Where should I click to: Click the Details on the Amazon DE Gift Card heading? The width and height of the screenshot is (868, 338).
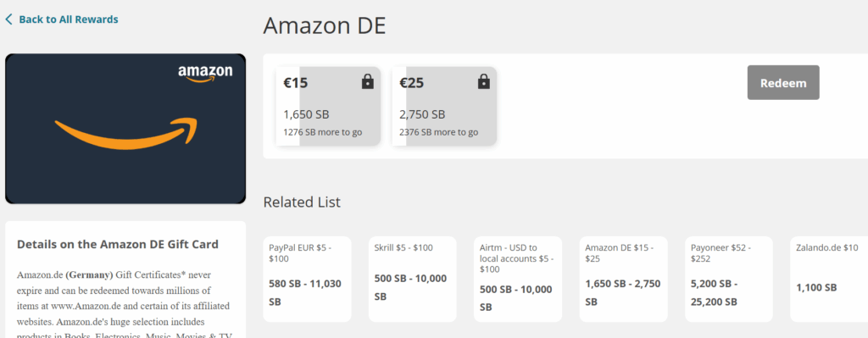click(x=118, y=244)
